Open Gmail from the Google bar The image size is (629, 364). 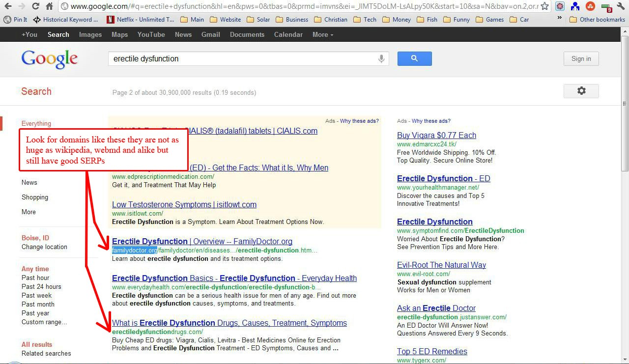(x=211, y=34)
